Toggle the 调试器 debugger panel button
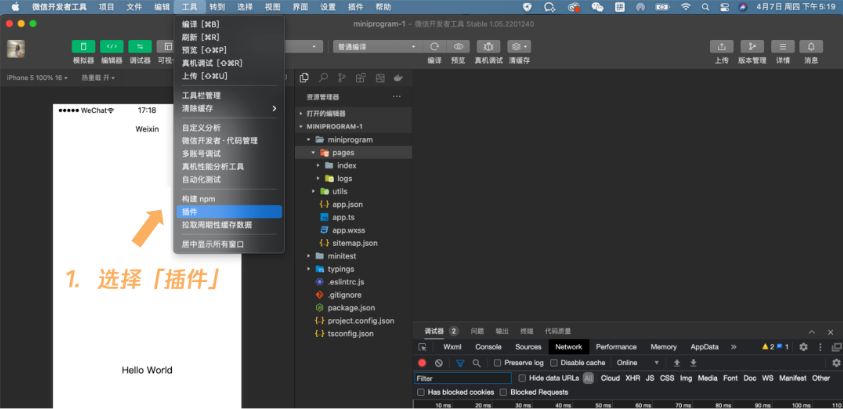Screen dimensions: 843x409 (x=140, y=47)
